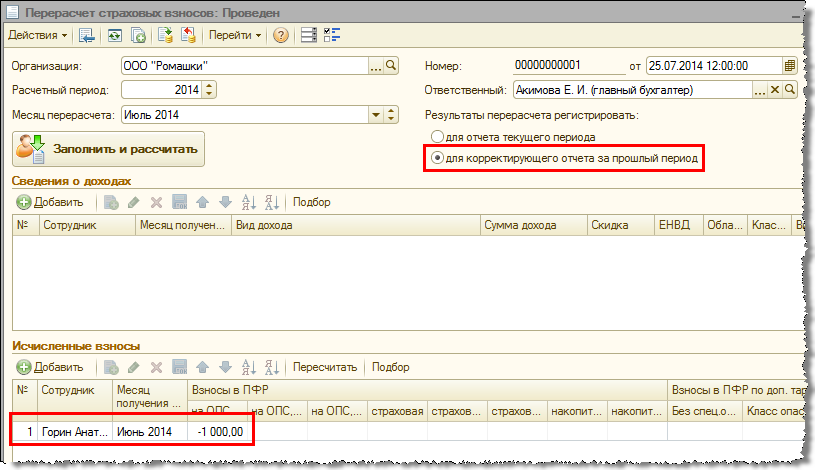Click the copy row icon in Исчисленные взносы
This screenshot has height=470, width=815.
[x=111, y=368]
